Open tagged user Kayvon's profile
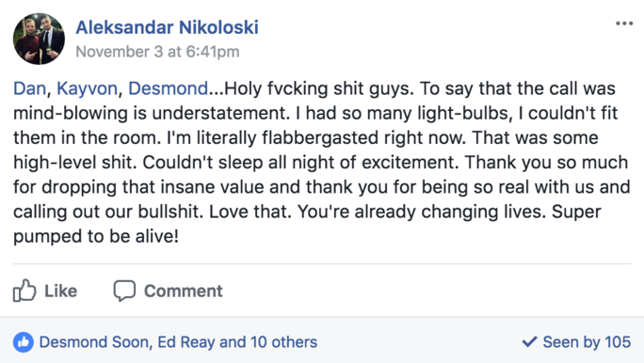This screenshot has height=363, width=644. pyautogui.click(x=87, y=88)
